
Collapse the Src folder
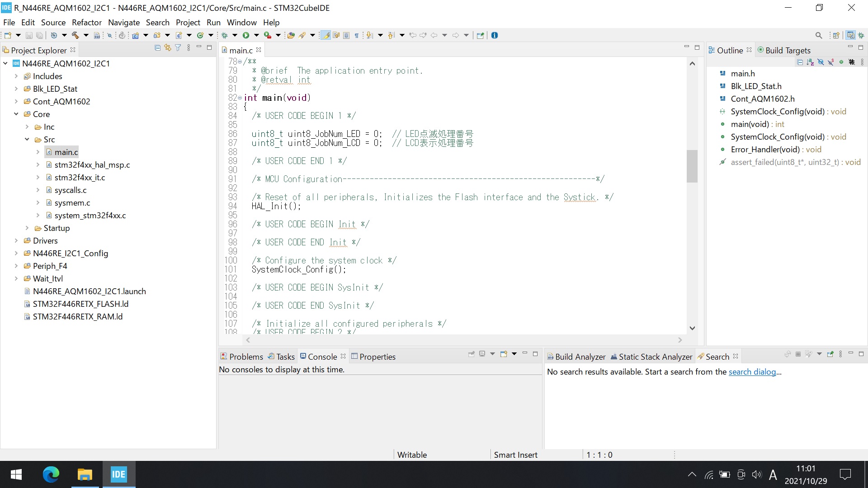click(27, 140)
